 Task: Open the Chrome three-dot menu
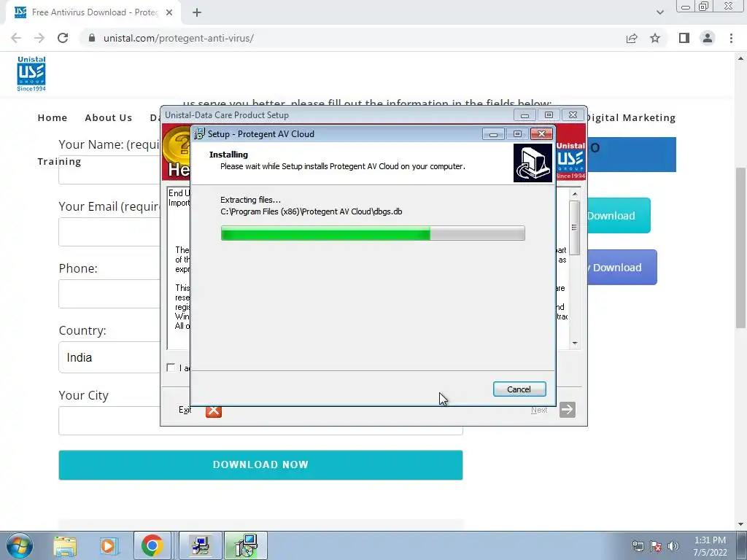pos(731,38)
